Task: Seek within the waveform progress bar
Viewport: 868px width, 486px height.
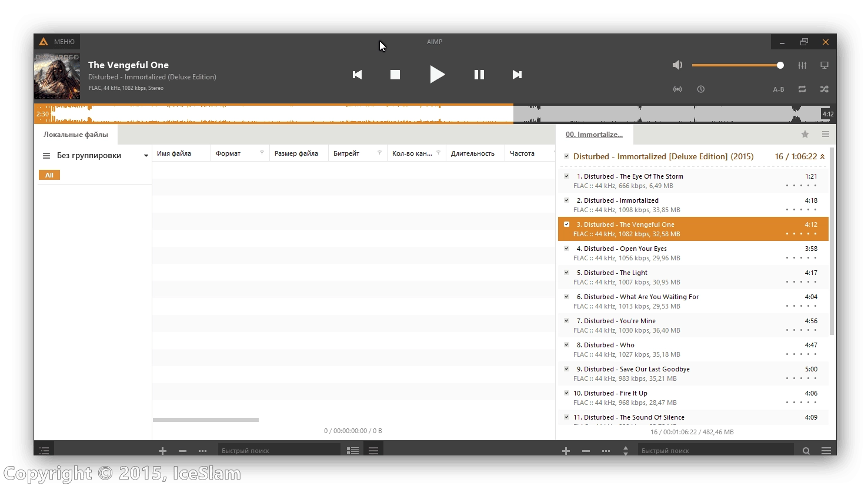Action: pyautogui.click(x=435, y=114)
